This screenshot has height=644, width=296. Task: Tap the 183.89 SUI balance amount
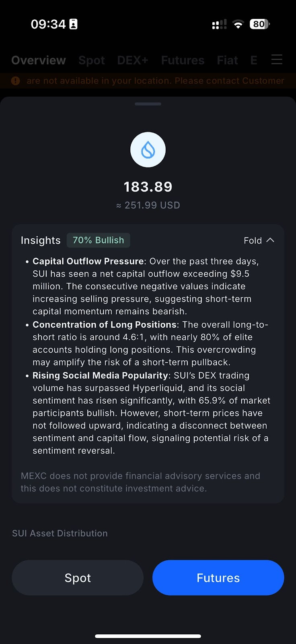[x=148, y=187]
